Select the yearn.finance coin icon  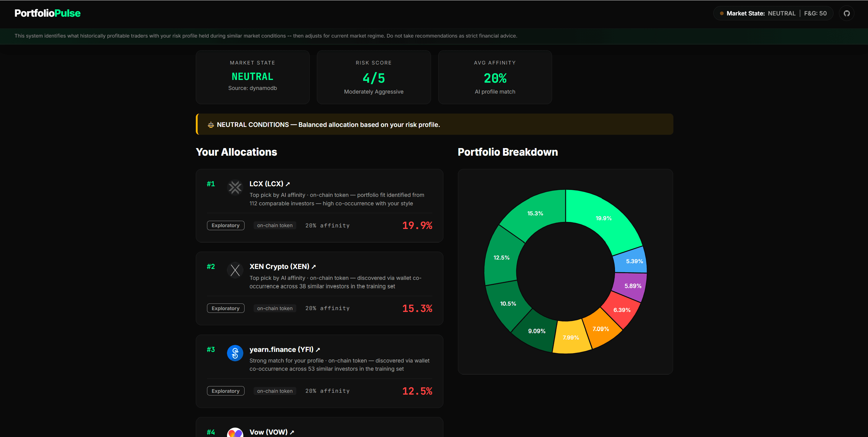click(x=235, y=353)
